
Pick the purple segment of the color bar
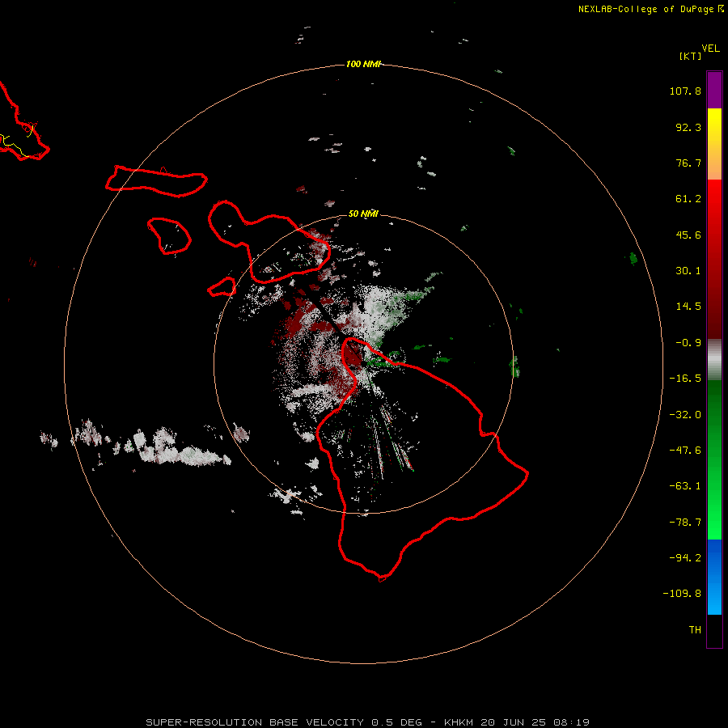pos(714,90)
